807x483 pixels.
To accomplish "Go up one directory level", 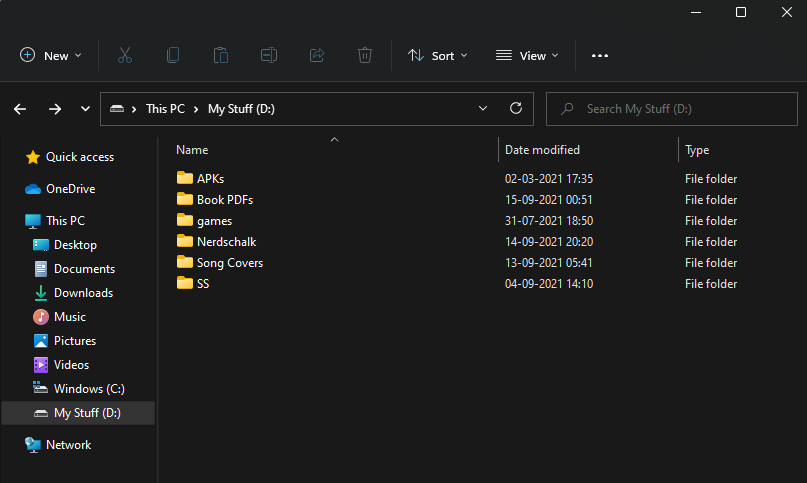I will (x=84, y=109).
